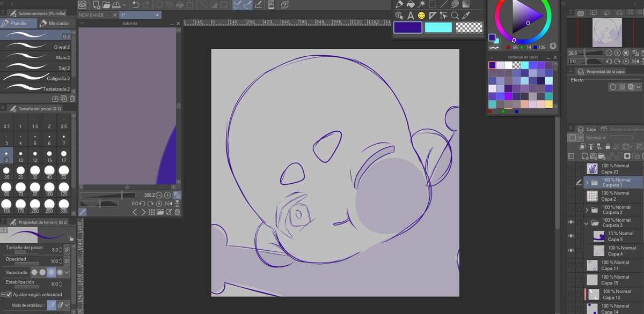Open the Suavizado options dropdown arrow
This screenshot has width=644, height=314.
(x=67, y=272)
